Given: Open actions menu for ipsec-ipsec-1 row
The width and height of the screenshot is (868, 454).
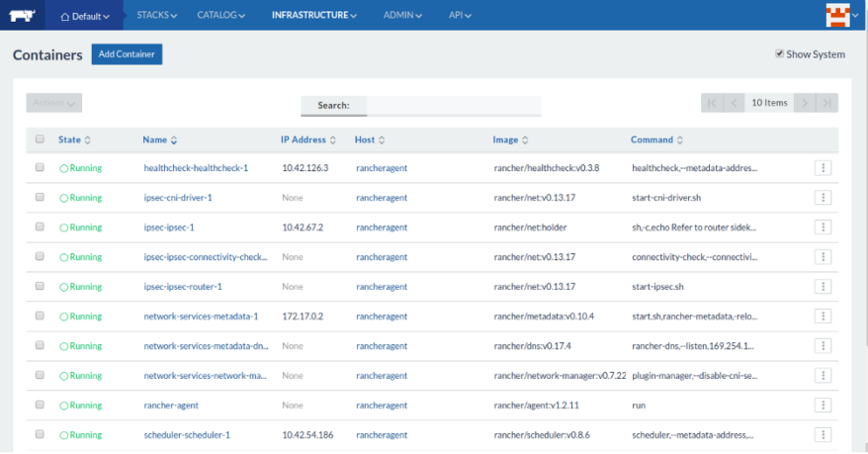Looking at the screenshot, I should (x=823, y=227).
